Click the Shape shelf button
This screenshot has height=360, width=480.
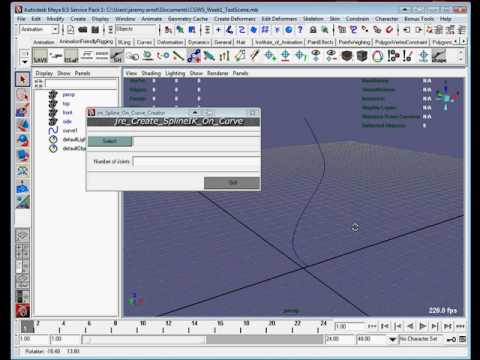439,56
